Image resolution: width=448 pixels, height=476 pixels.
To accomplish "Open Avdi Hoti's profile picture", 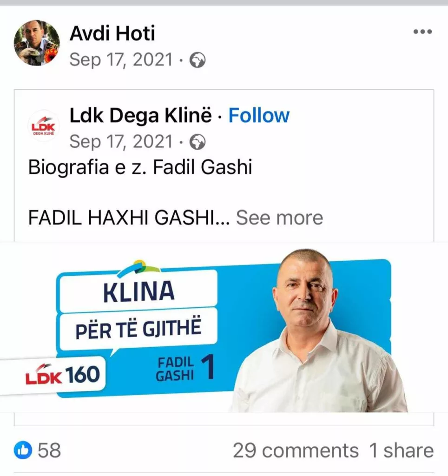I will tap(37, 43).
